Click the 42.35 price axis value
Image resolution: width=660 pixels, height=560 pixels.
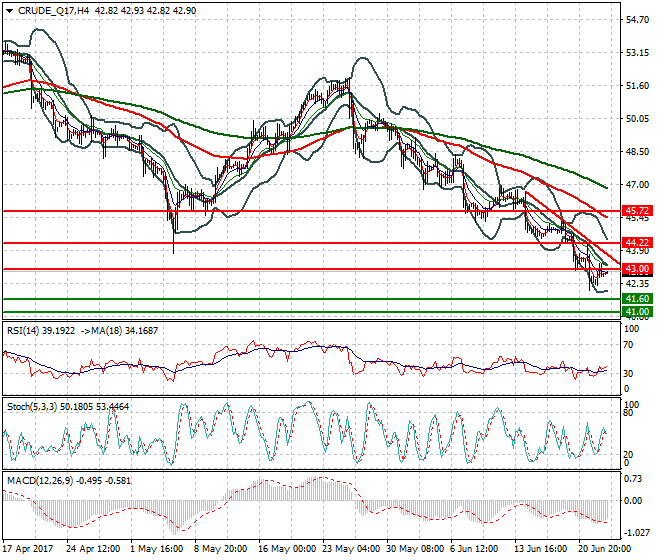click(637, 284)
